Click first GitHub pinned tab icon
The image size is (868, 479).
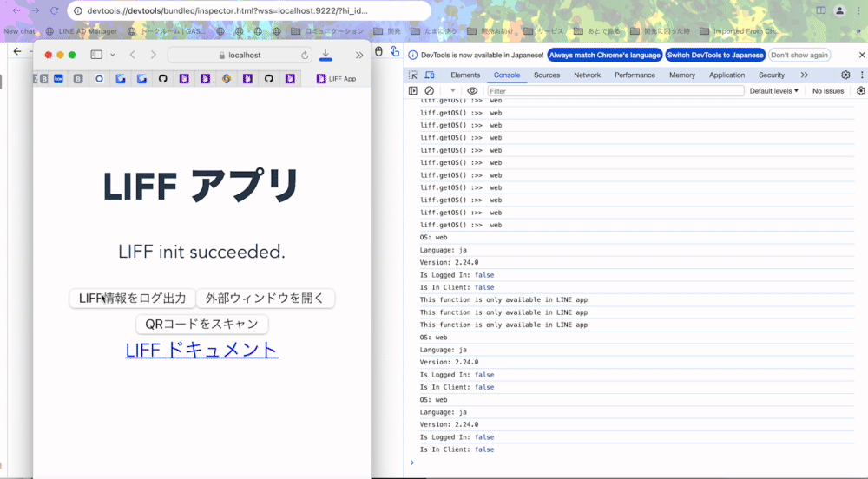163,79
